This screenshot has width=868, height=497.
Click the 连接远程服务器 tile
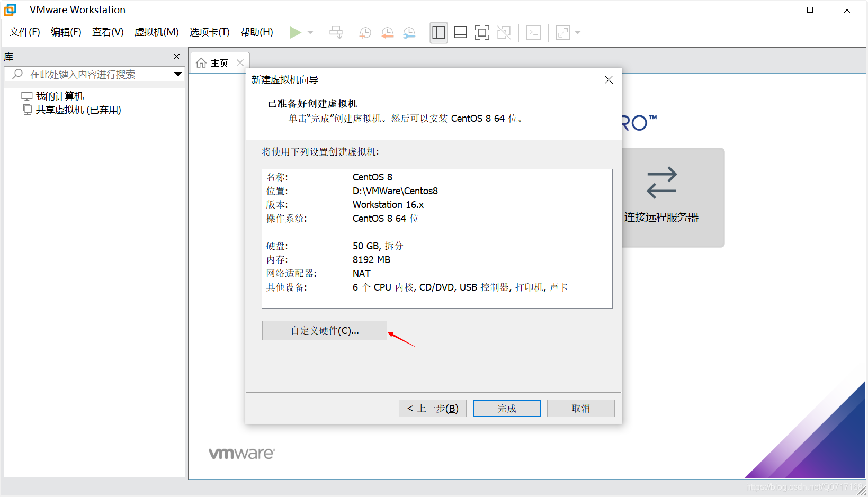(x=673, y=197)
